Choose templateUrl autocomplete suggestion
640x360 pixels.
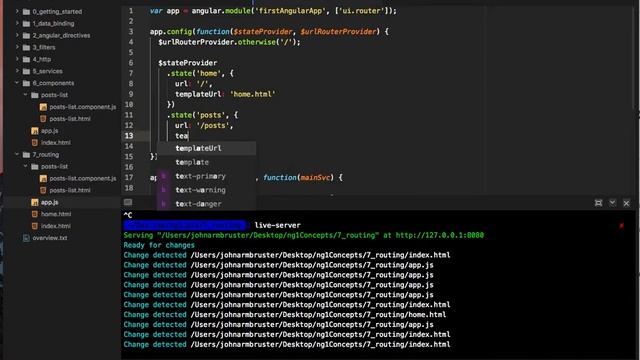point(207,148)
